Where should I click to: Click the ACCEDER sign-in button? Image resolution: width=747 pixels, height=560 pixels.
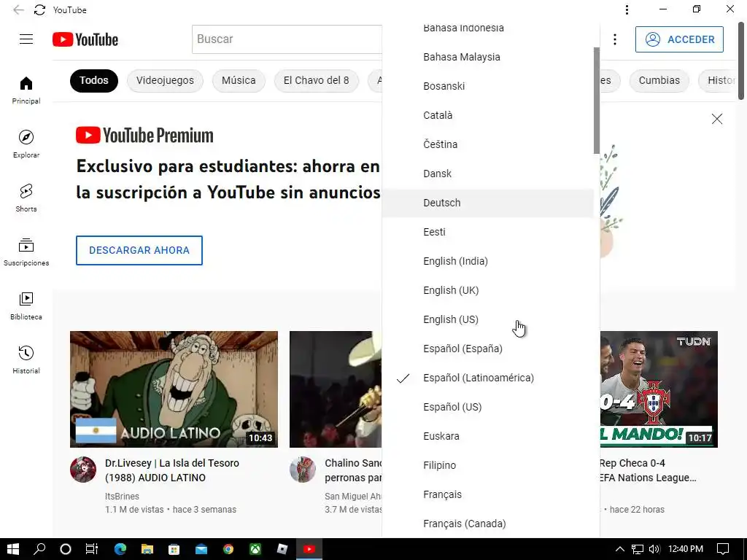point(679,39)
